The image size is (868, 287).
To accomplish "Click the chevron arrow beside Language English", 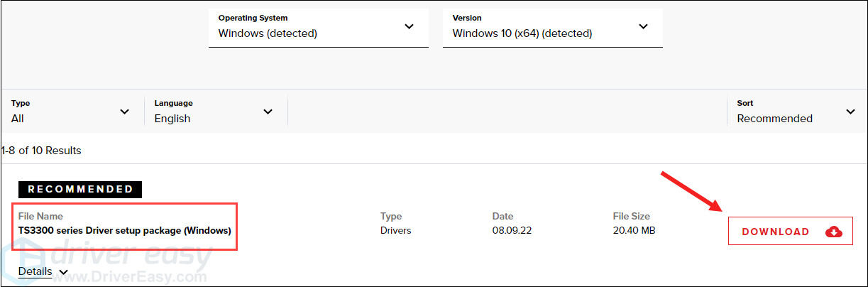I will click(268, 112).
